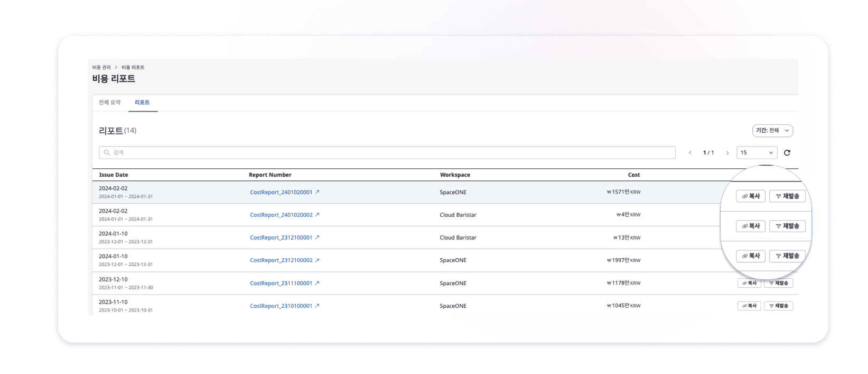
Task: Click the external-link arrow after CostReport_2312100002
Action: [318, 260]
